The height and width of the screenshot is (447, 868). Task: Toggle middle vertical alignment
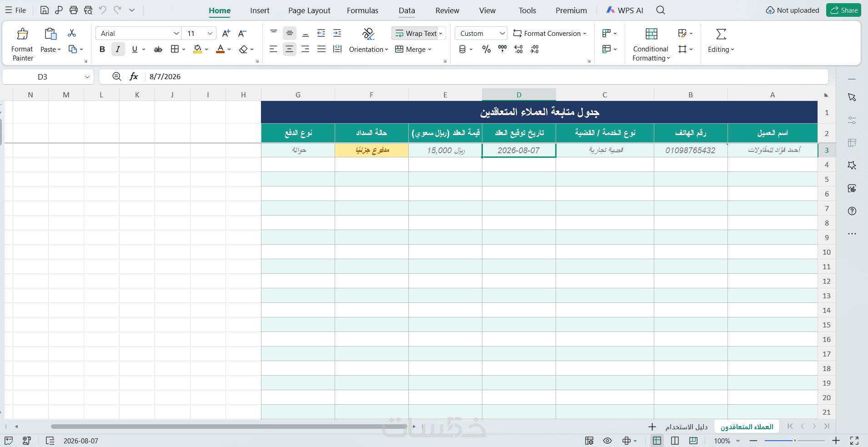[289, 33]
